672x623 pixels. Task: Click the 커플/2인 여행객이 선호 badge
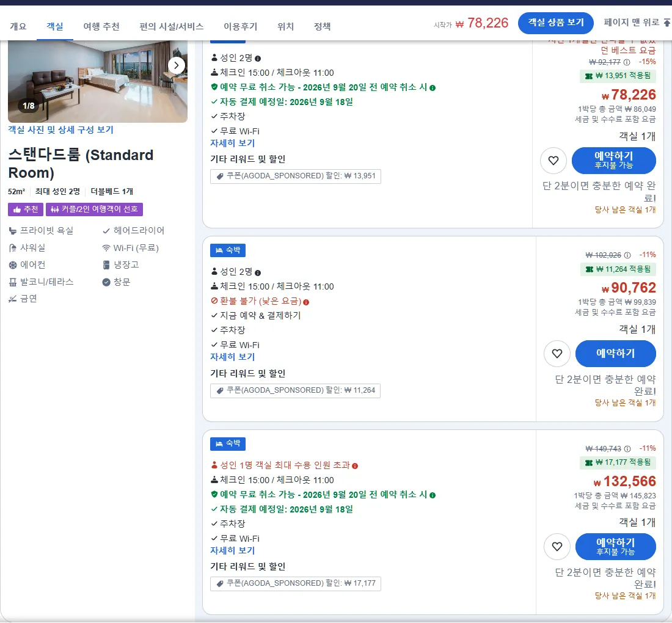tap(94, 209)
